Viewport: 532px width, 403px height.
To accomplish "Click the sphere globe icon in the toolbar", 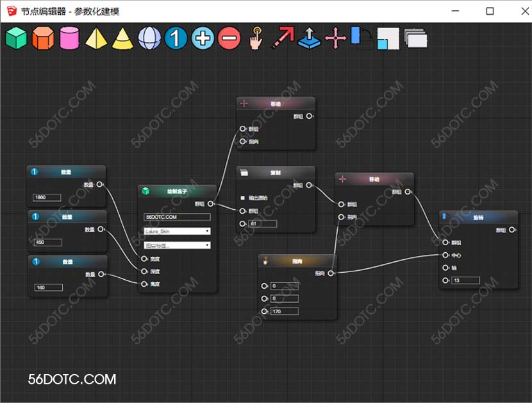I will (x=149, y=39).
